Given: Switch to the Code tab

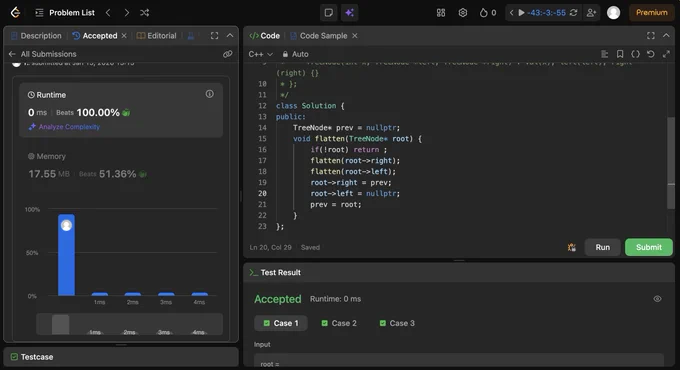Looking at the screenshot, I should click(265, 36).
